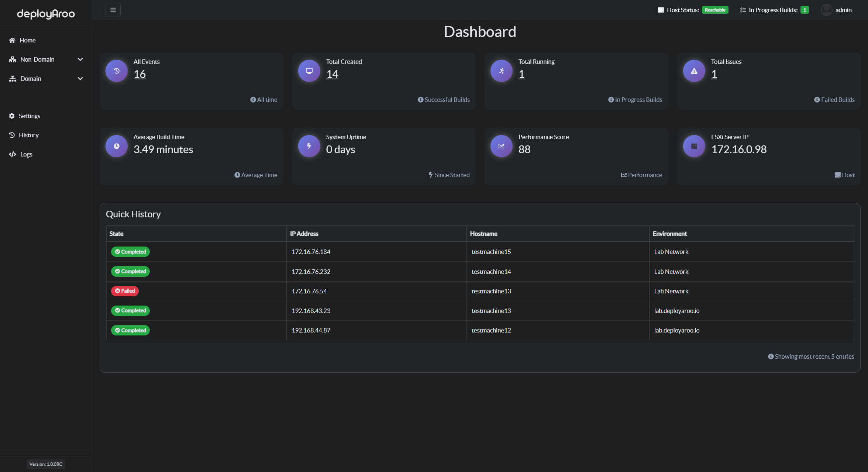Click the History navigation link

29,135
